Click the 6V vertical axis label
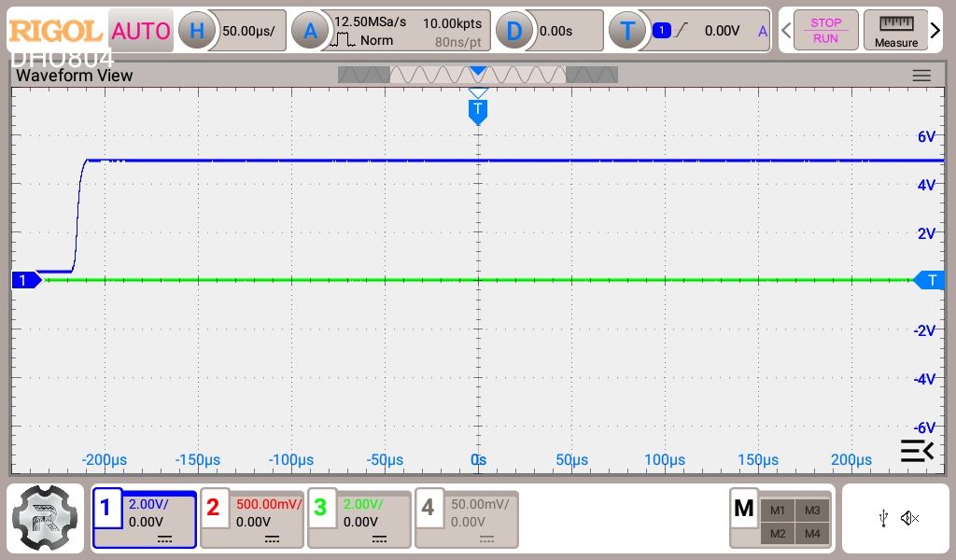 (926, 136)
